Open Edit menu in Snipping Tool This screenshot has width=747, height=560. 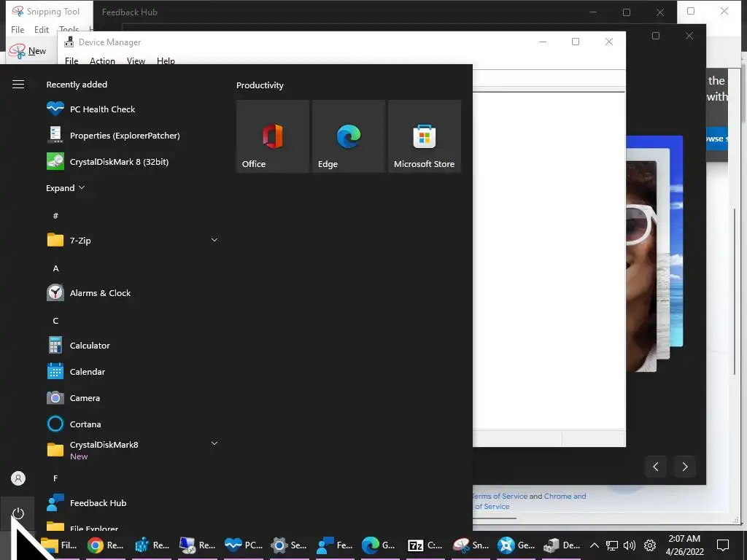[x=42, y=29]
